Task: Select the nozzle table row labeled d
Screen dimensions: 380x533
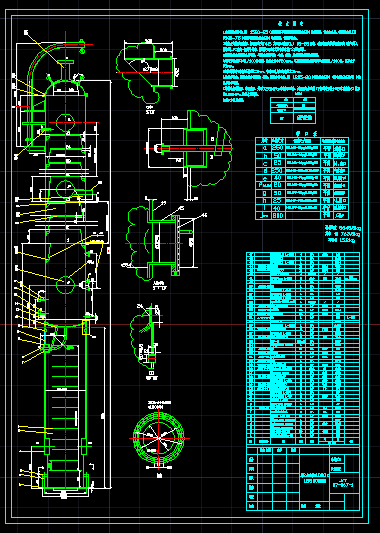Action: [302, 171]
